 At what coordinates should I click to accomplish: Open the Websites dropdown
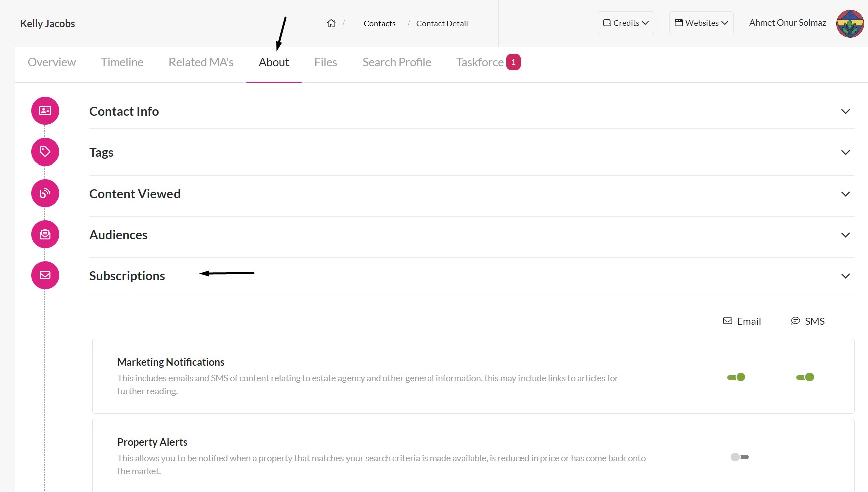pyautogui.click(x=701, y=23)
